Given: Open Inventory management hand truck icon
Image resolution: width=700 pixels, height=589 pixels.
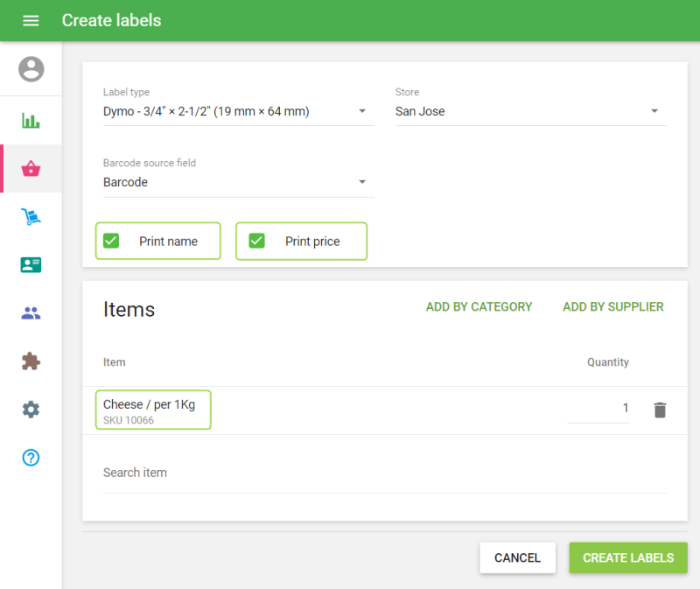Looking at the screenshot, I should [31, 217].
